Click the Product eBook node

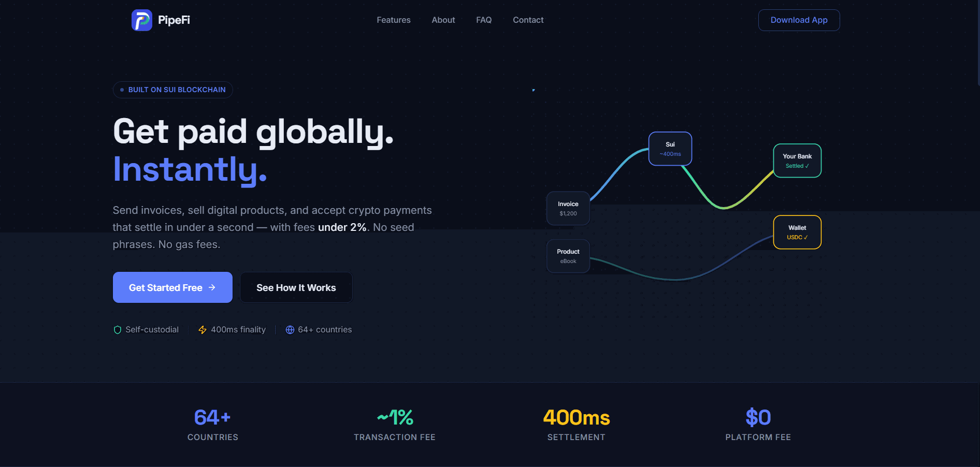click(568, 256)
